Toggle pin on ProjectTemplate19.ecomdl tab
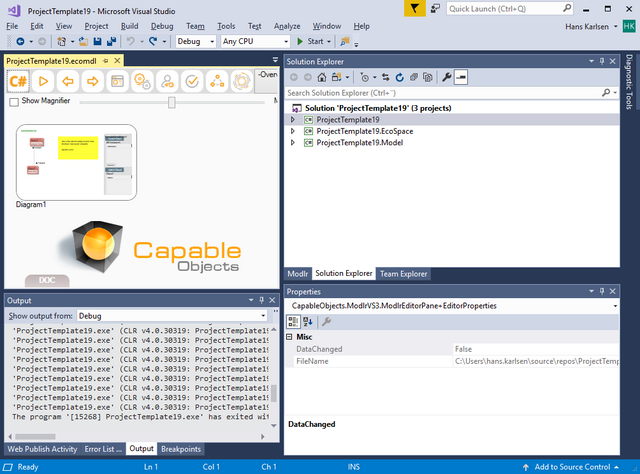The image size is (640, 474). pos(106,61)
